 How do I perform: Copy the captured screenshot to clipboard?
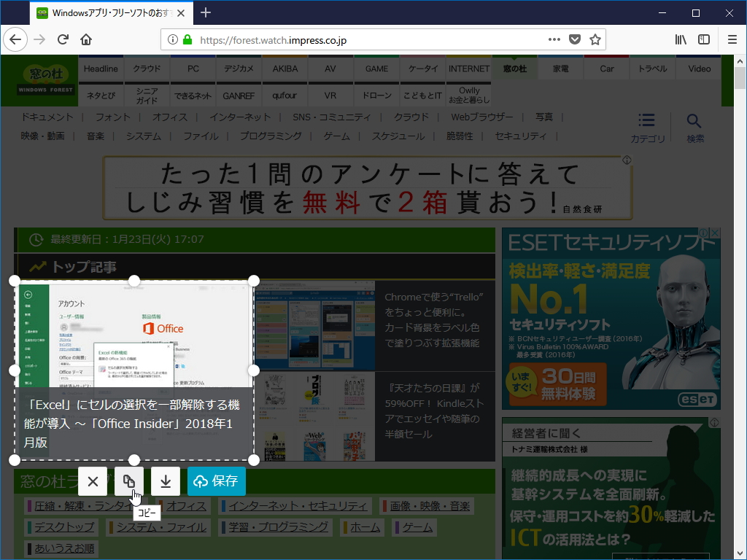click(x=128, y=481)
